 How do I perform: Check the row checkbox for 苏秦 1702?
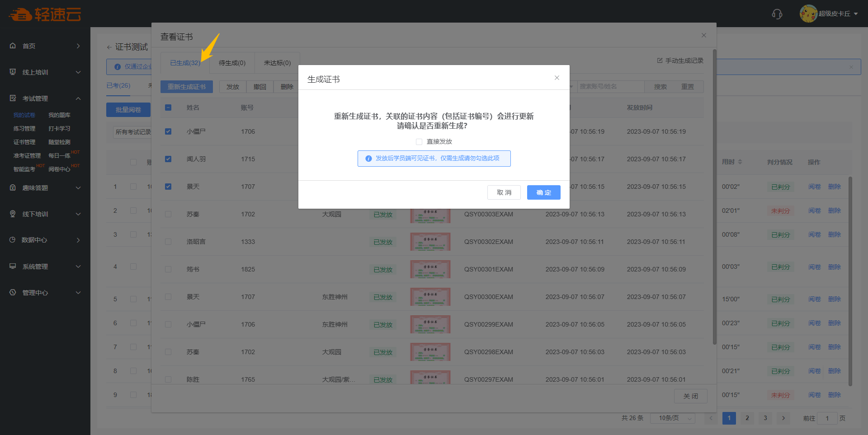pyautogui.click(x=168, y=214)
